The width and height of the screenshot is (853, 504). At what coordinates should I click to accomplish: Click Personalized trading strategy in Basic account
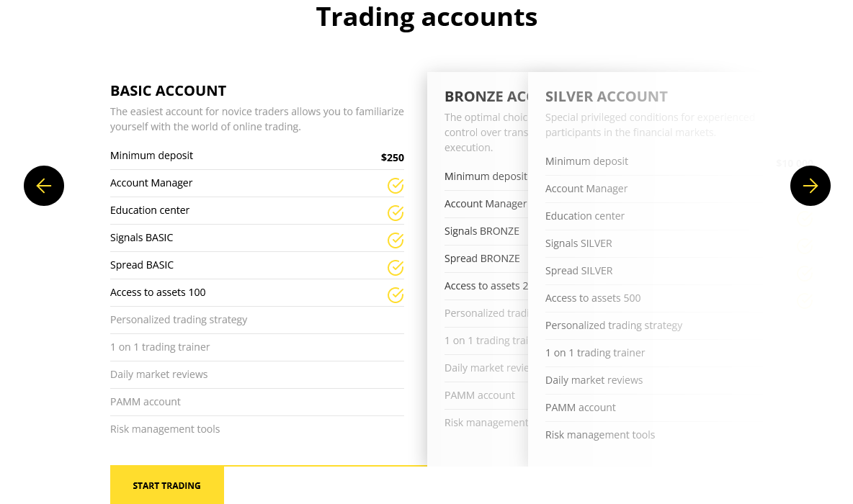click(x=179, y=320)
